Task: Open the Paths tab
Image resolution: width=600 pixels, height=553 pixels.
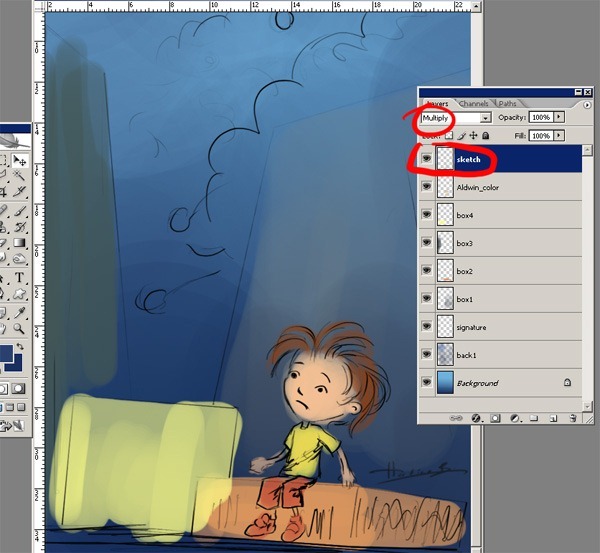Action: (508, 103)
